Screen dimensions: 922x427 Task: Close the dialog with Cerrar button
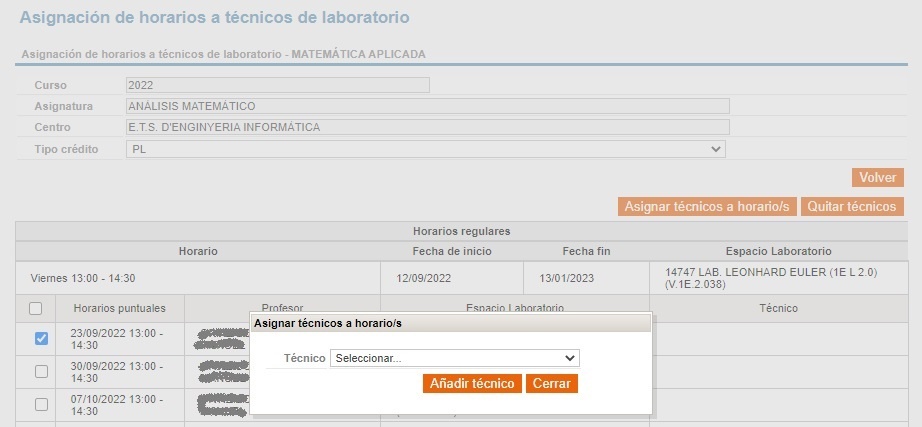(x=552, y=383)
